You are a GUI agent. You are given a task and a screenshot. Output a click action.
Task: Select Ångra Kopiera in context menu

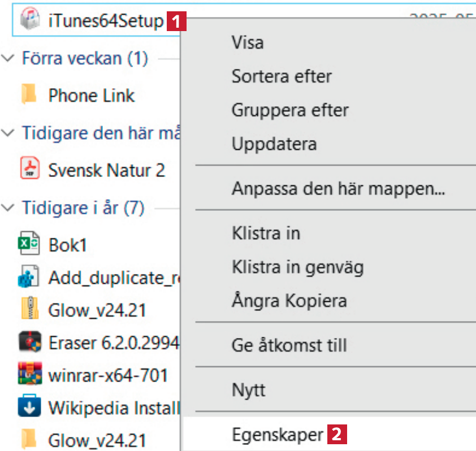point(289,300)
